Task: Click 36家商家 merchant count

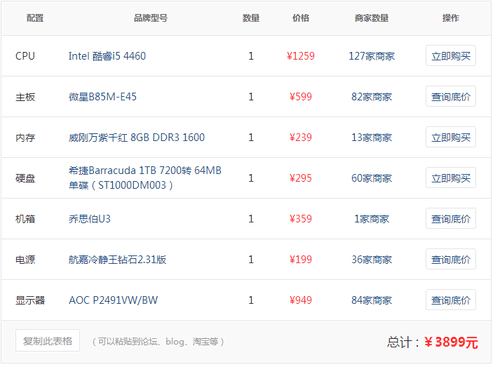Action: pos(372,259)
